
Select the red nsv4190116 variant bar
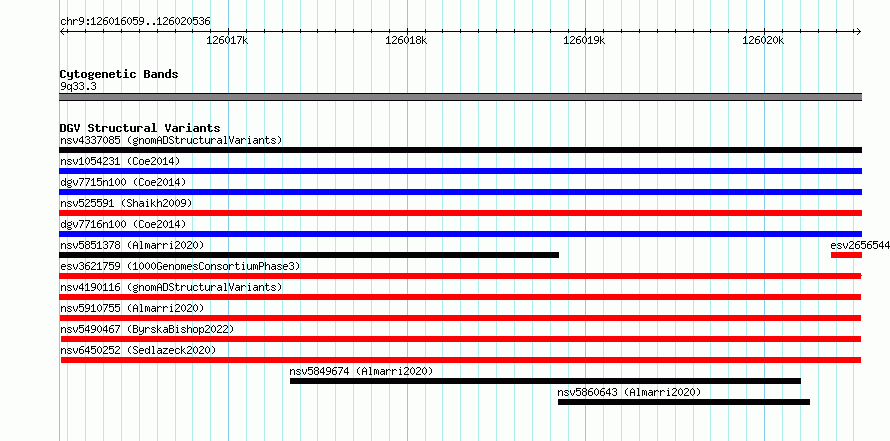[460, 297]
